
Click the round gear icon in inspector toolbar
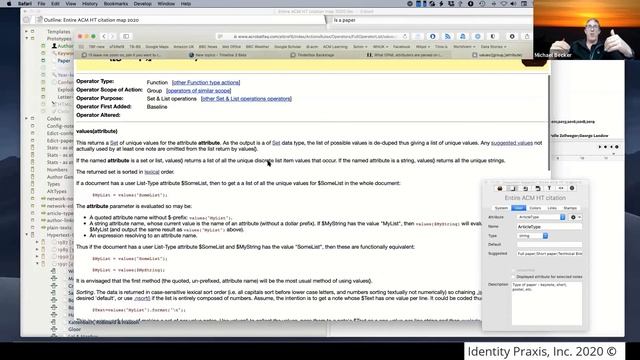tap(572, 189)
